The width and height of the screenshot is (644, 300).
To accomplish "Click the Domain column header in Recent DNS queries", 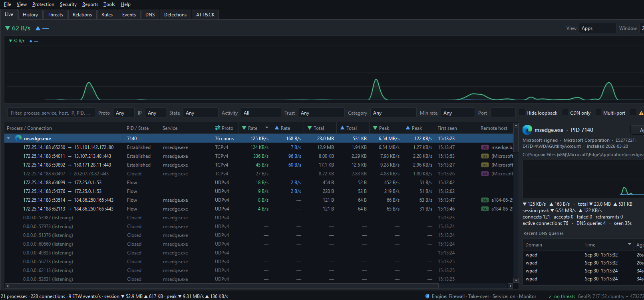I will (553, 245).
